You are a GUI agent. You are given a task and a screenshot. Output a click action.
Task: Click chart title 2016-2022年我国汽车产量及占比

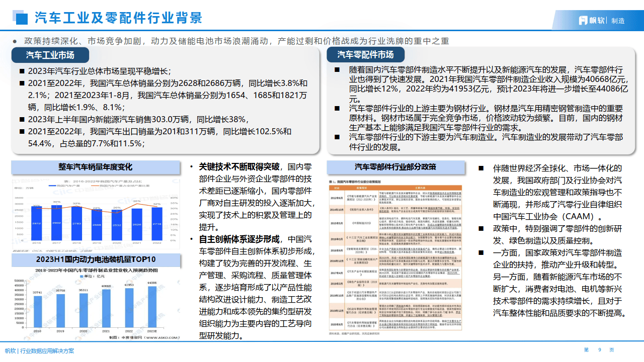[x=103, y=181]
